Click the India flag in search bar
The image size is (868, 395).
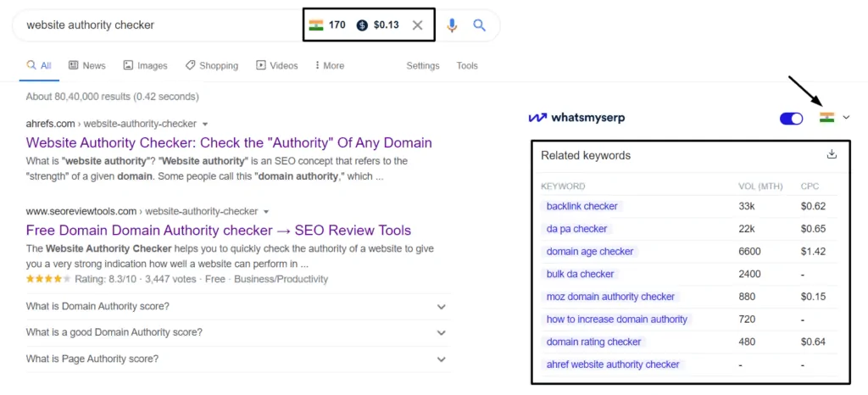coord(316,25)
